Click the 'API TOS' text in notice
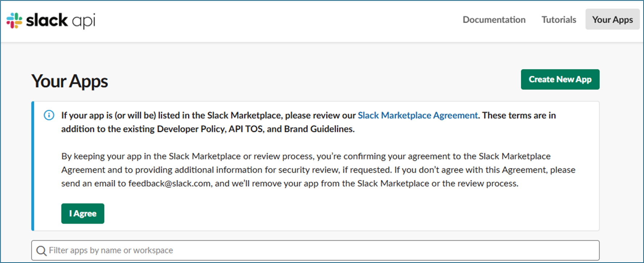 coord(245,129)
